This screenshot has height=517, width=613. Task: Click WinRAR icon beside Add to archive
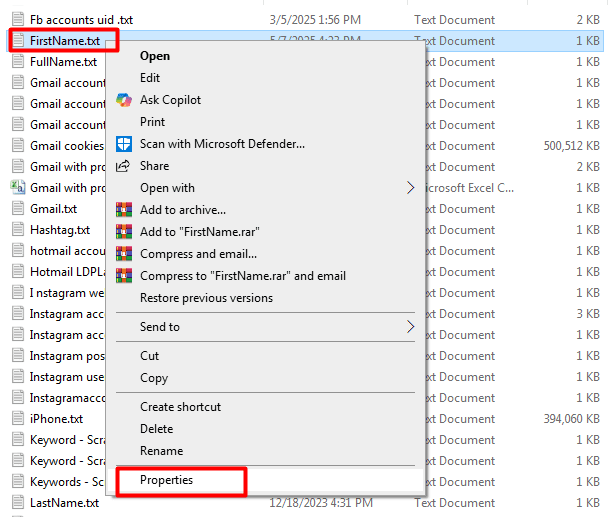(x=124, y=210)
